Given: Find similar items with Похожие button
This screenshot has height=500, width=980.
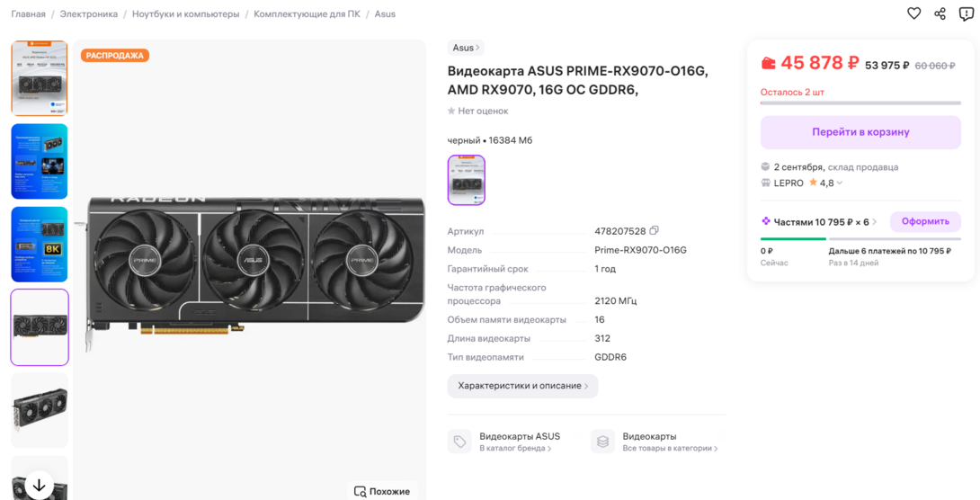Looking at the screenshot, I should pyautogui.click(x=382, y=491).
